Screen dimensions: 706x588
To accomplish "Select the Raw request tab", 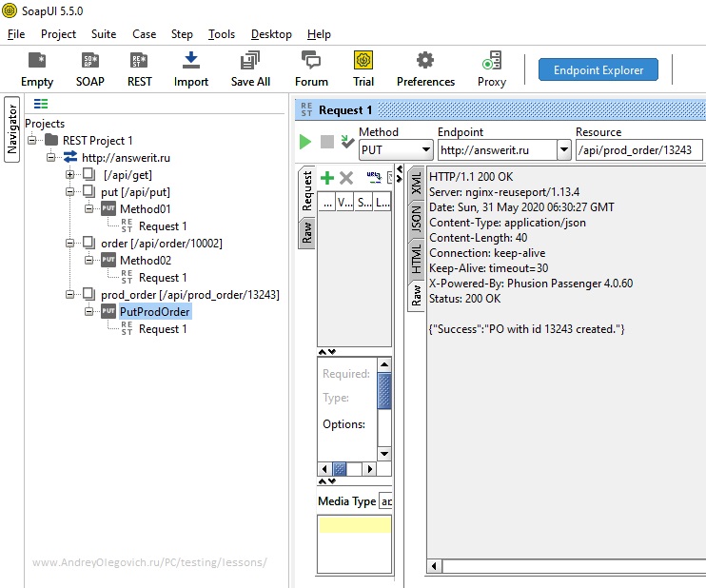I will tap(307, 232).
